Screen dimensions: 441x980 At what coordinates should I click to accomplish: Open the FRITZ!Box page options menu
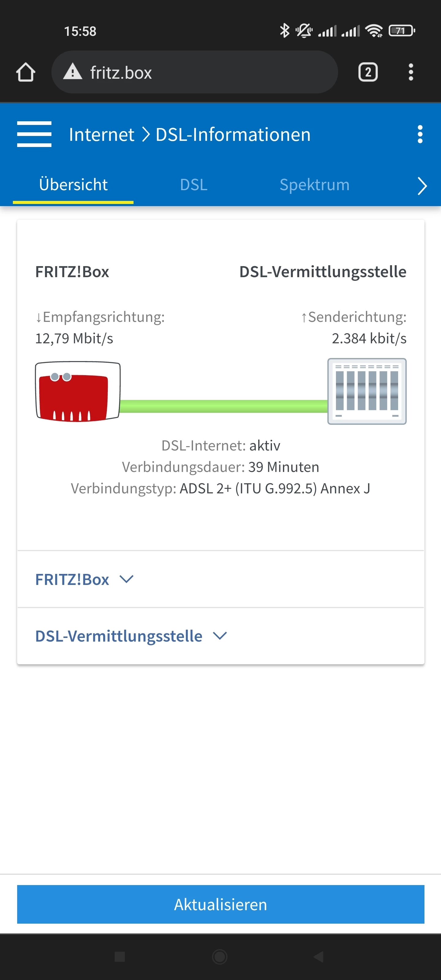click(420, 134)
